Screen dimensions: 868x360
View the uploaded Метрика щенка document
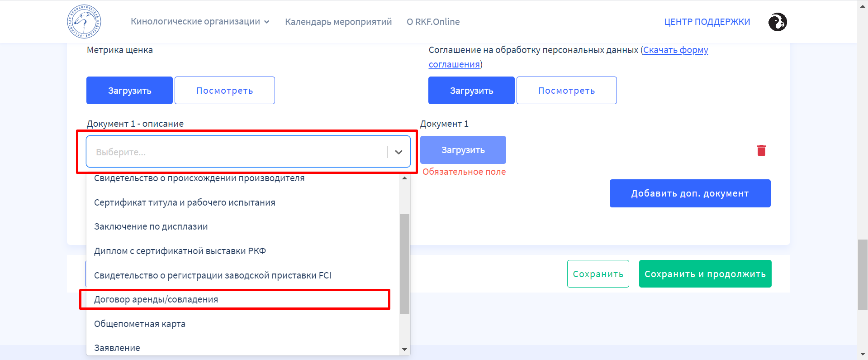point(224,91)
